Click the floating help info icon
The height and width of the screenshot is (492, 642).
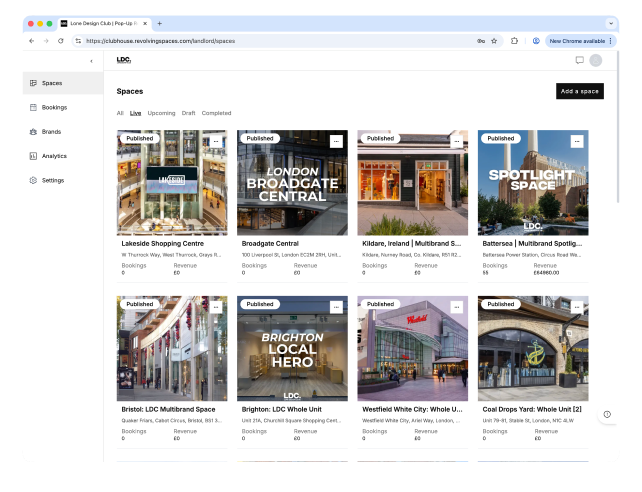(x=607, y=414)
